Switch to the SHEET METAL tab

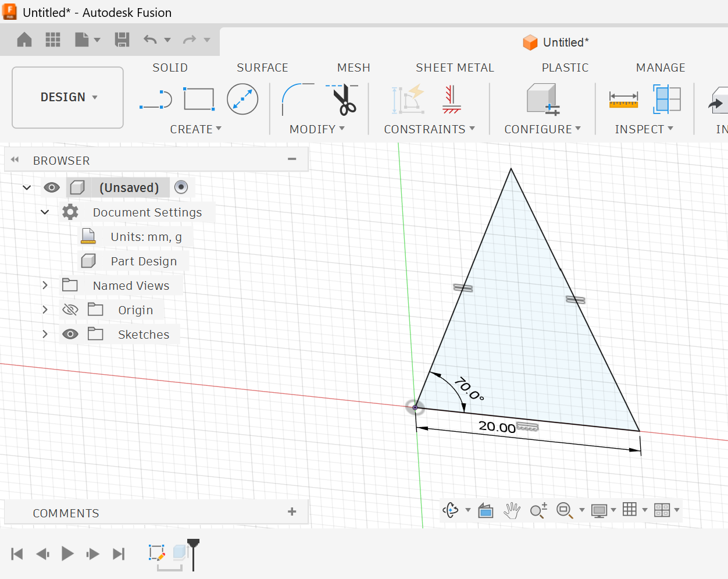tap(455, 68)
